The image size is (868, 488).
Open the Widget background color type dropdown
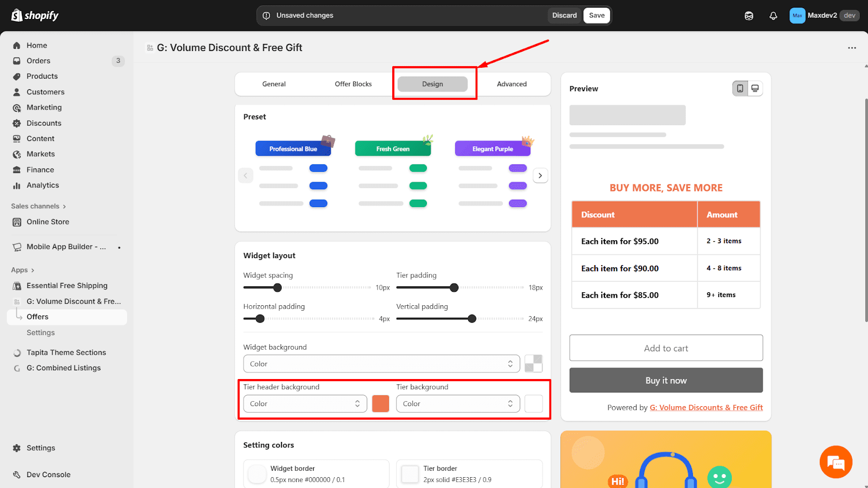[x=381, y=363]
